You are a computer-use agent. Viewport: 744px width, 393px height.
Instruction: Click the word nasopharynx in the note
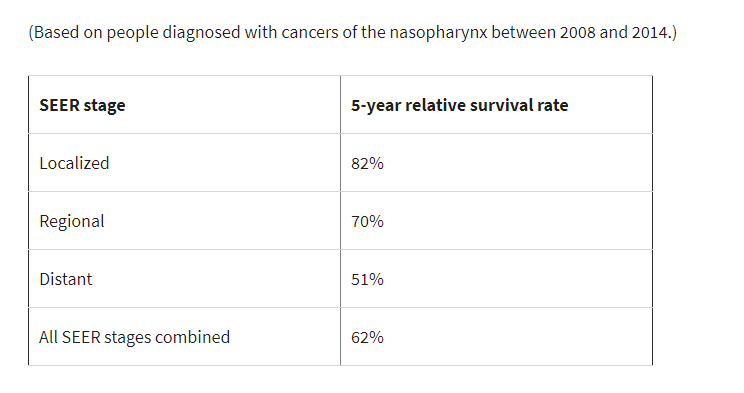[438, 33]
